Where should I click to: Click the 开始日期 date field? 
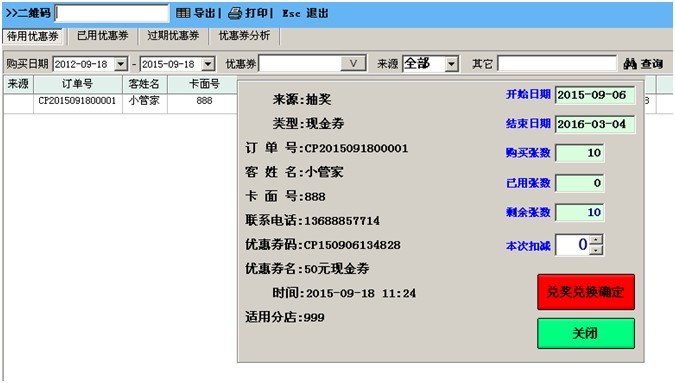595,95
